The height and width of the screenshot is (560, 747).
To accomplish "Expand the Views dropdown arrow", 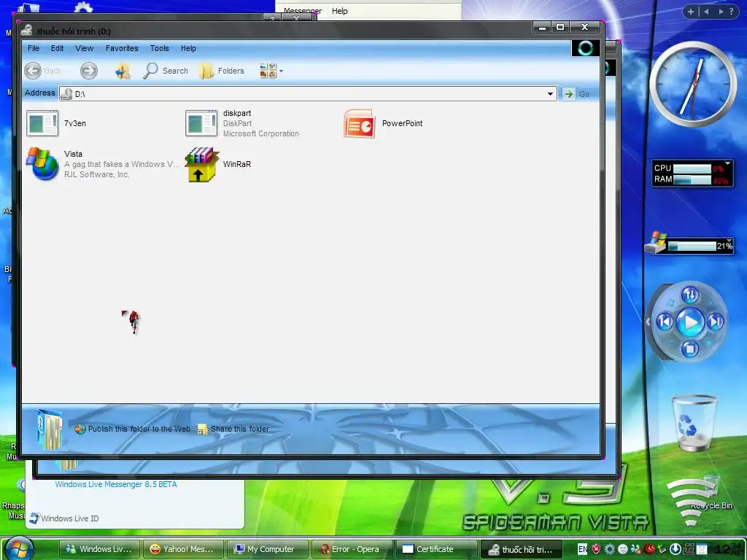I will click(x=281, y=71).
